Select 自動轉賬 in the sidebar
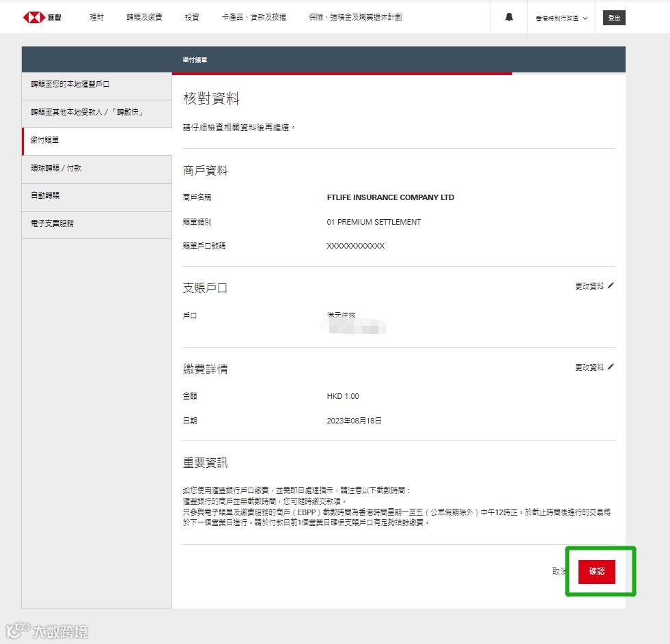 97,196
